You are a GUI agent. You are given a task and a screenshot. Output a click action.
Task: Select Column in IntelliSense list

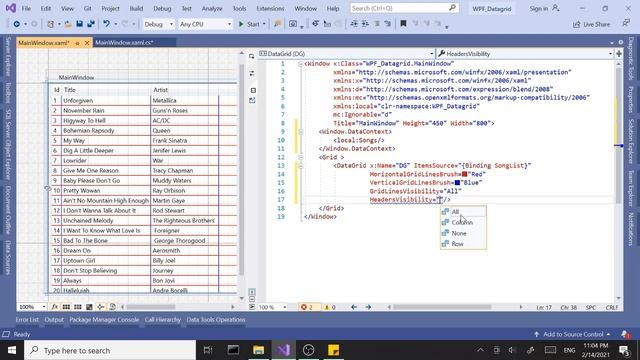coord(463,222)
